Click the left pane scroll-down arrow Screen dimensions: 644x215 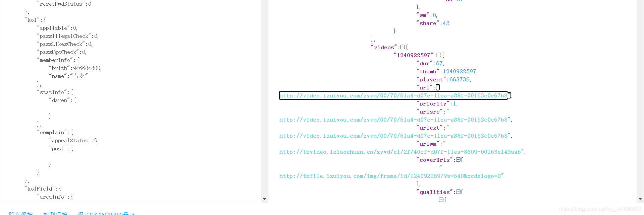pos(264,199)
